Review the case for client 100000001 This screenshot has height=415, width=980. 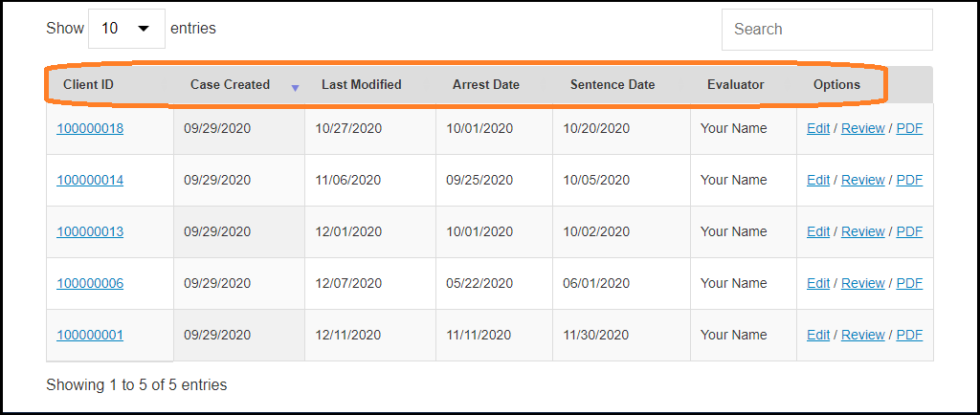pos(862,335)
